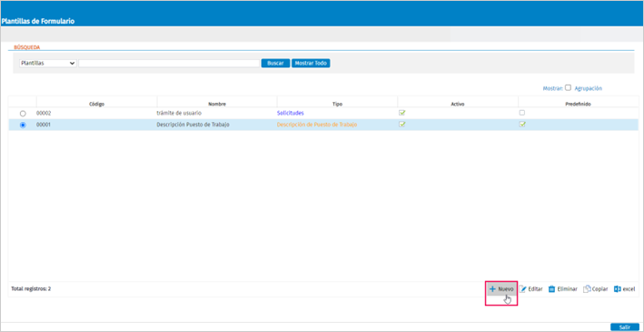
Task: Click the Mostrar Todo button
Action: [x=311, y=64]
